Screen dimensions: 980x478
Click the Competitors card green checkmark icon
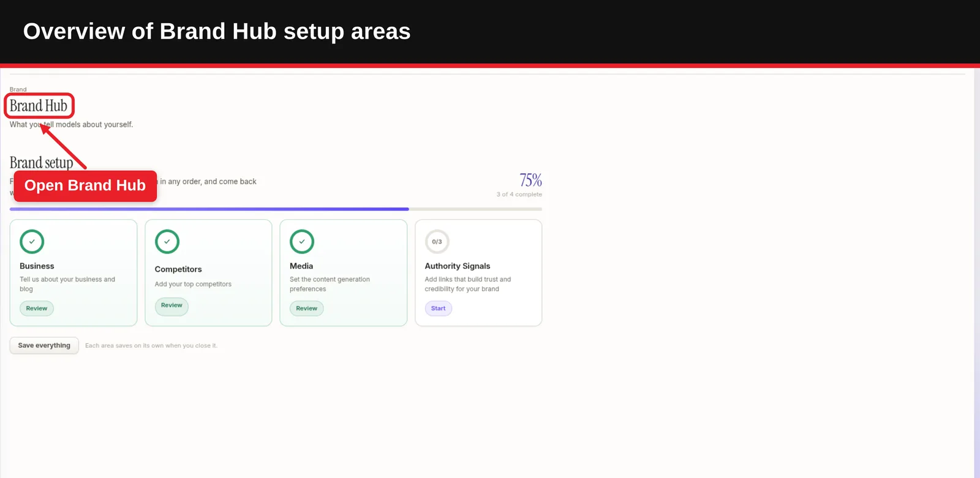[x=167, y=242]
